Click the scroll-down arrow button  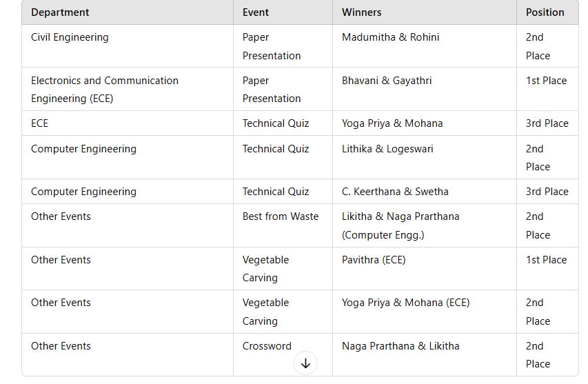[x=305, y=363]
